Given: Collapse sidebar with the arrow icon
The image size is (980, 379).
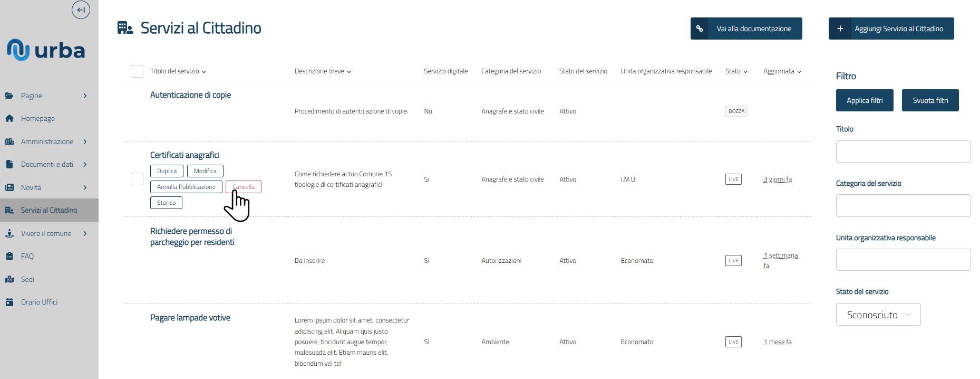Looking at the screenshot, I should pos(81,10).
